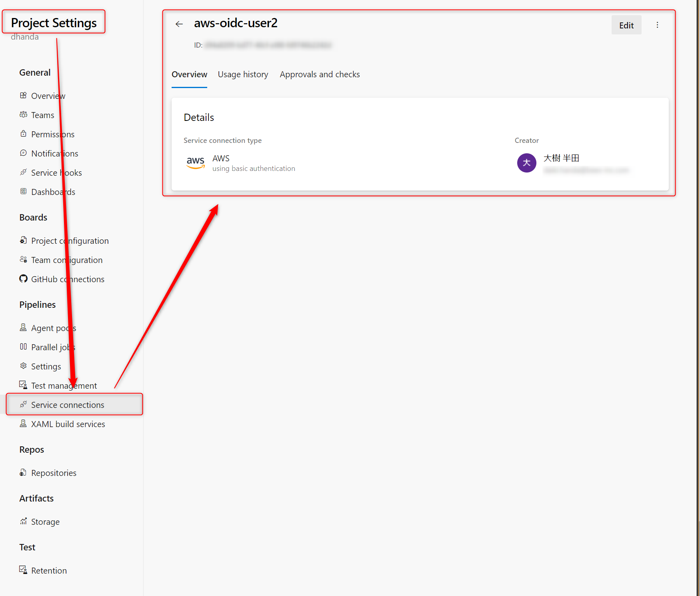Select the Overview tab of the connection
The image size is (700, 596).
click(189, 74)
